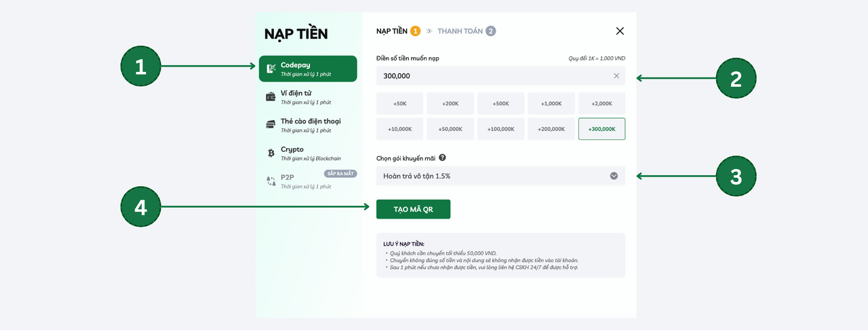
Task: Click the dropdown arrow beside Hoàn trả vô tận
Action: point(614,176)
